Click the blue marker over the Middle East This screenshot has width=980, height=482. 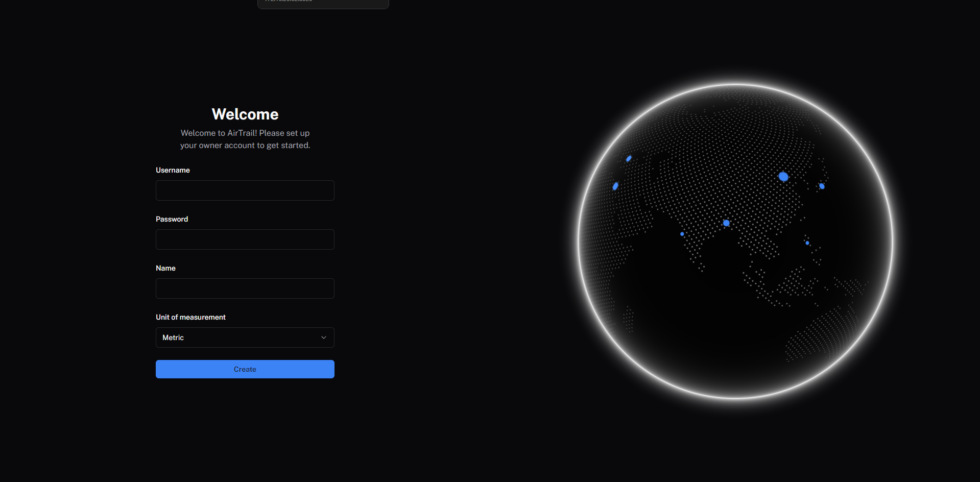point(726,223)
